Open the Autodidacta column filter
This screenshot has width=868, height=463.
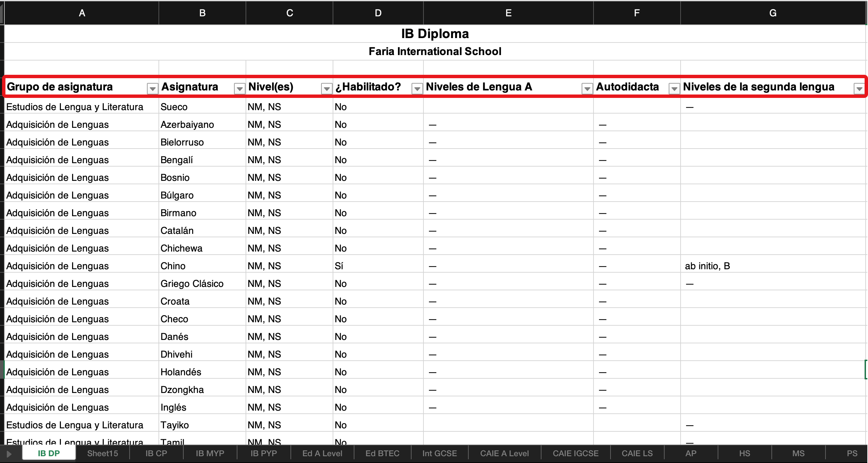tap(674, 89)
